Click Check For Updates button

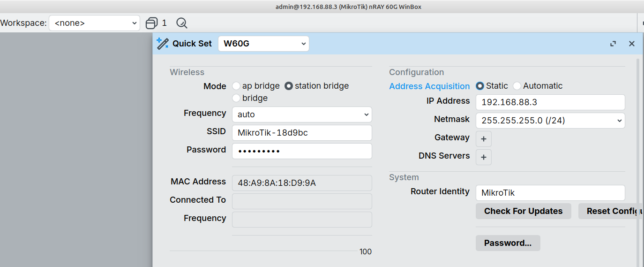(x=524, y=211)
